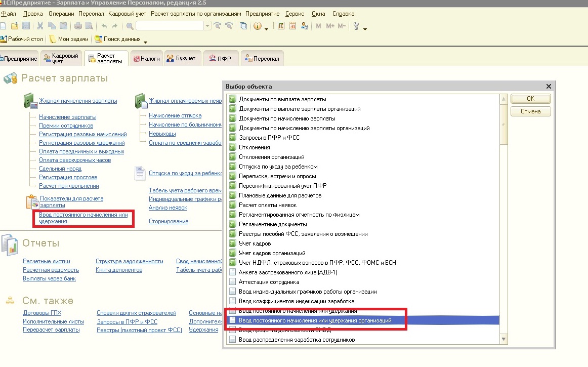Screen dimensions: 588x367
Task: Switch to the ПФР tab
Action: coord(221,59)
